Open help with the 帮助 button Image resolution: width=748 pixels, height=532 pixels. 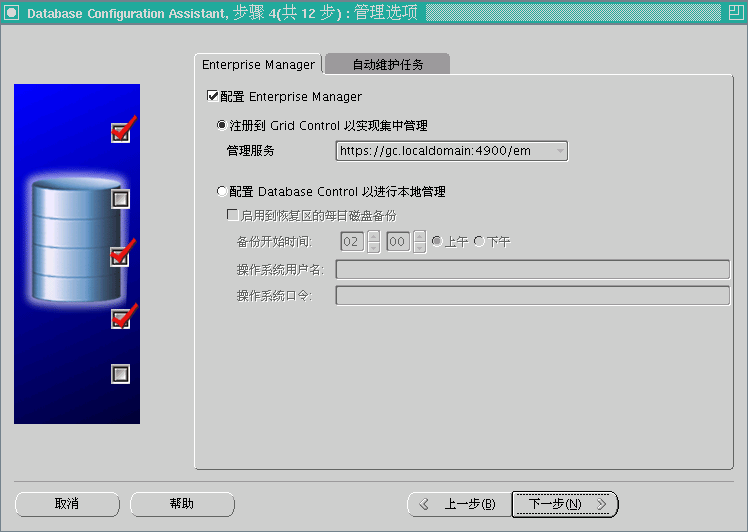point(182,504)
